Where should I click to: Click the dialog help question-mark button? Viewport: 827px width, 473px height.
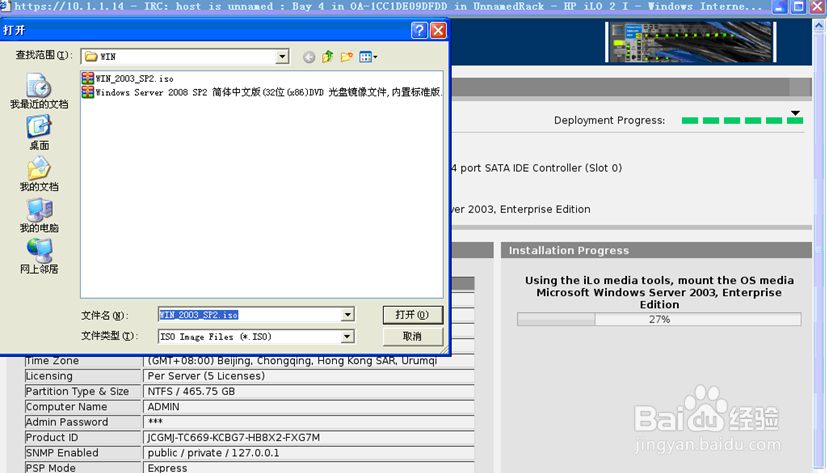tap(419, 31)
